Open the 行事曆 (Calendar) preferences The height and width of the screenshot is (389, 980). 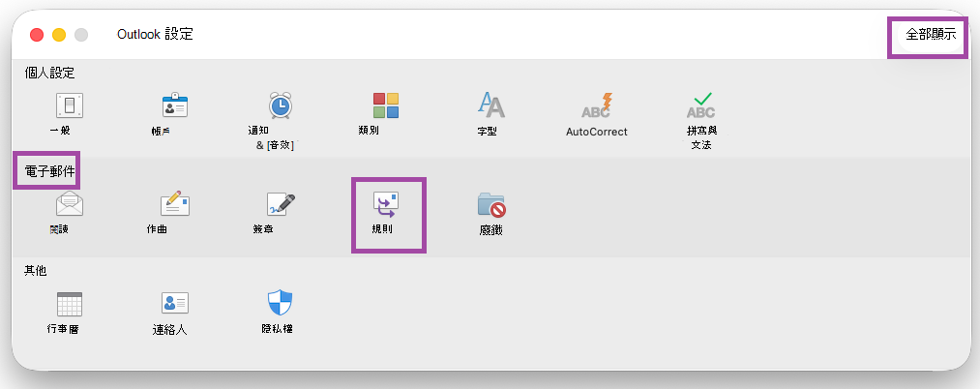pyautogui.click(x=70, y=304)
